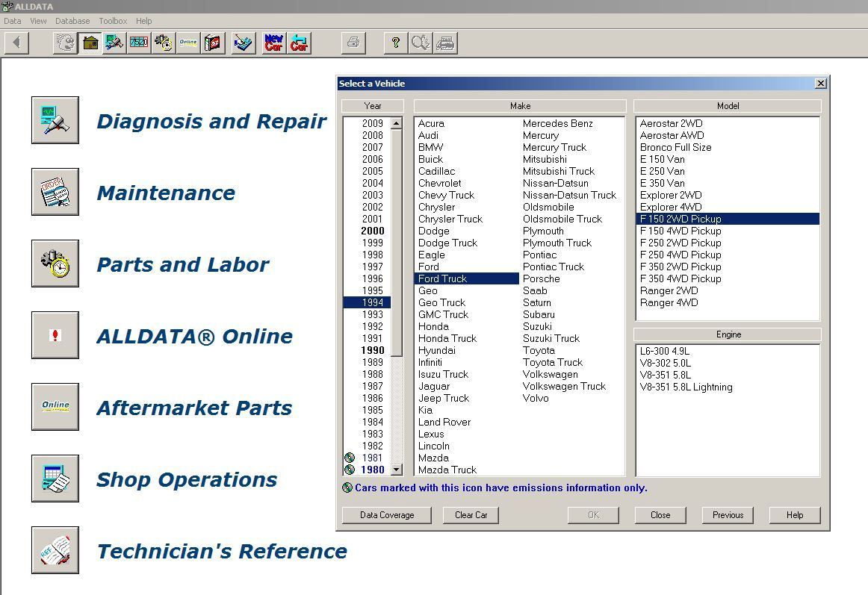Select V8-302 5.0L engine option
Screen dimensions: 868x595
(x=665, y=363)
